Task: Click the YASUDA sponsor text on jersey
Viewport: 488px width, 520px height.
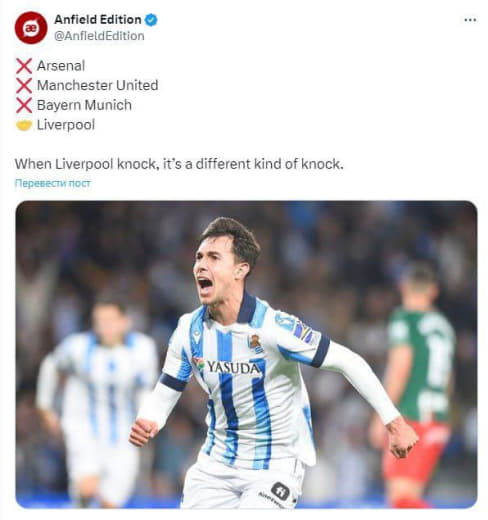Action: click(233, 367)
